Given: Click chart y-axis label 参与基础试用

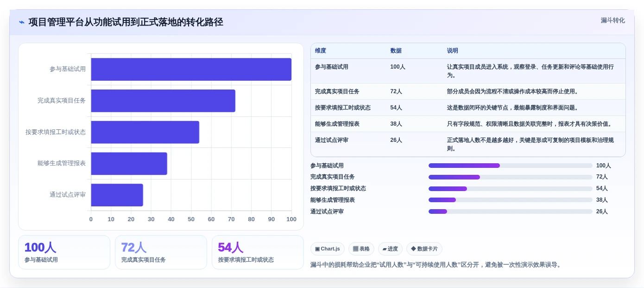Looking at the screenshot, I should coord(68,69).
